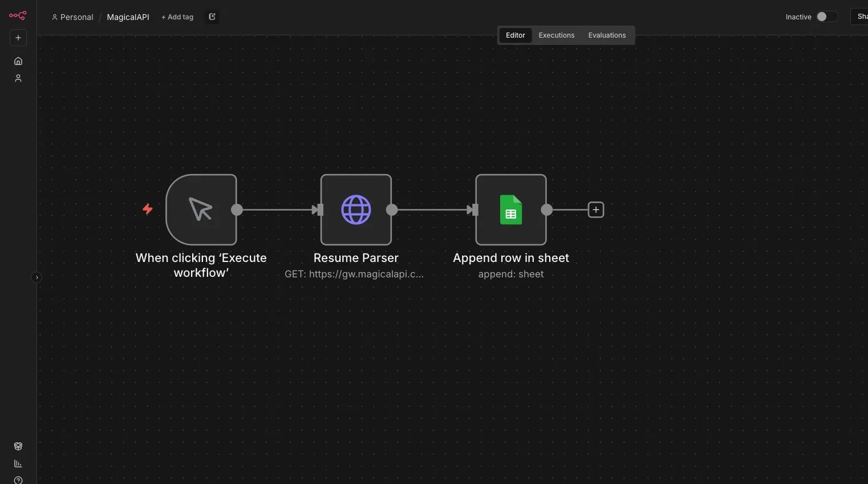This screenshot has height=484, width=868.
Task: Click the Add tag button
Action: click(177, 17)
